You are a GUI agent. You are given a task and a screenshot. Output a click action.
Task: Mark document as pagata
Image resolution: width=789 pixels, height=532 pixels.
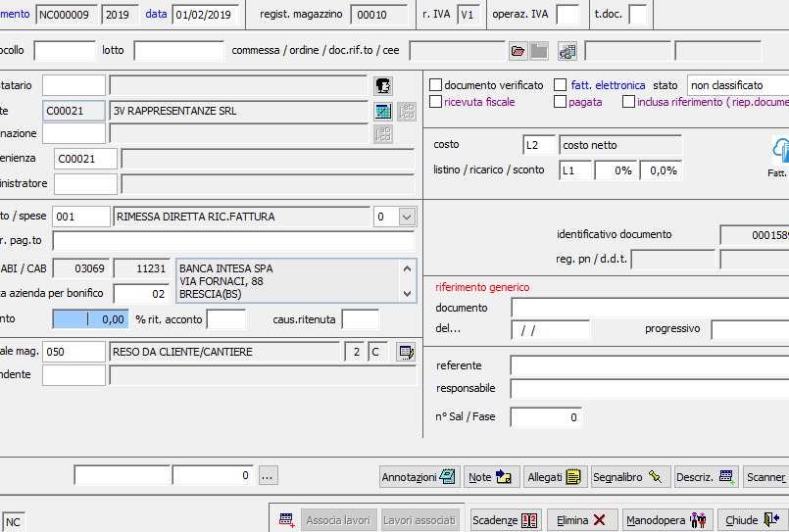coord(560,102)
